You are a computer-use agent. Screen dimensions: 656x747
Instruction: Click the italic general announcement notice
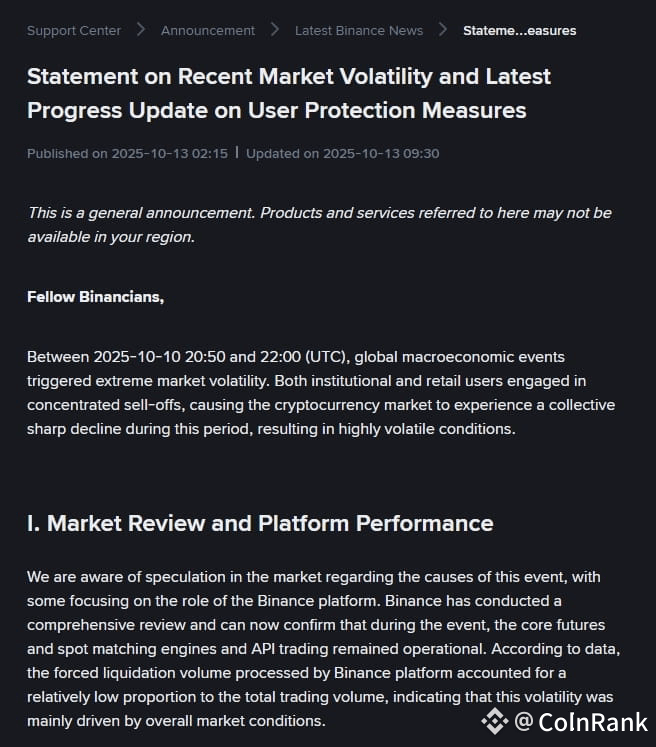(319, 224)
